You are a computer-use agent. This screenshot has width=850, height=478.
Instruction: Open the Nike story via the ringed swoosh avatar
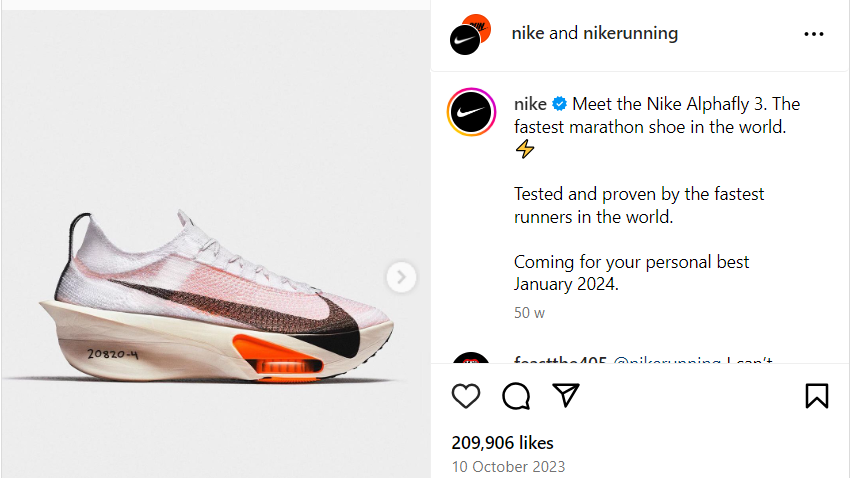(471, 112)
